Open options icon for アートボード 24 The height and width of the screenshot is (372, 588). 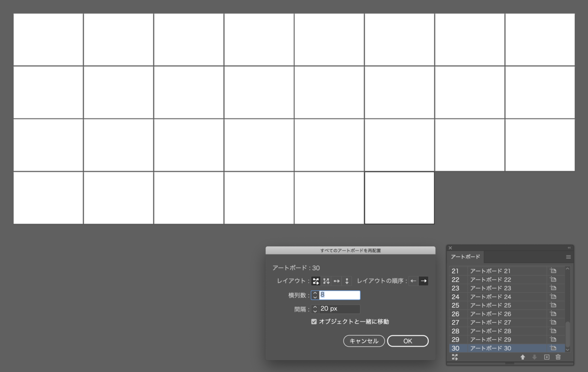pos(553,297)
